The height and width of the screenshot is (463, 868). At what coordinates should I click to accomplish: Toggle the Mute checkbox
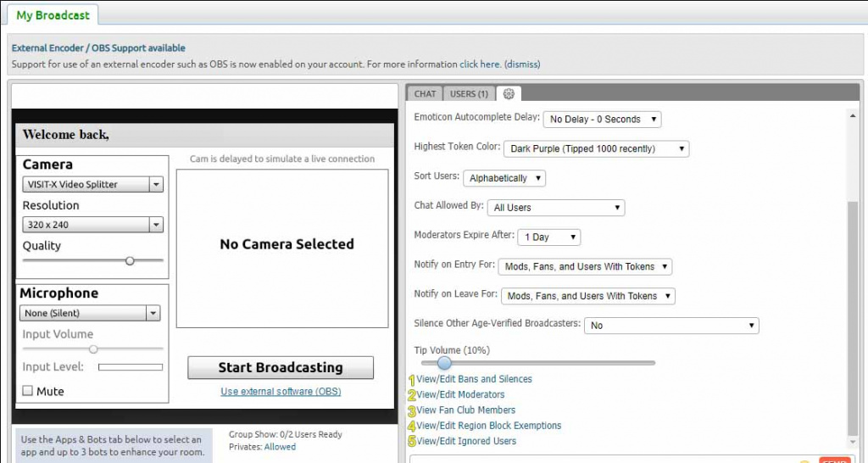click(28, 391)
